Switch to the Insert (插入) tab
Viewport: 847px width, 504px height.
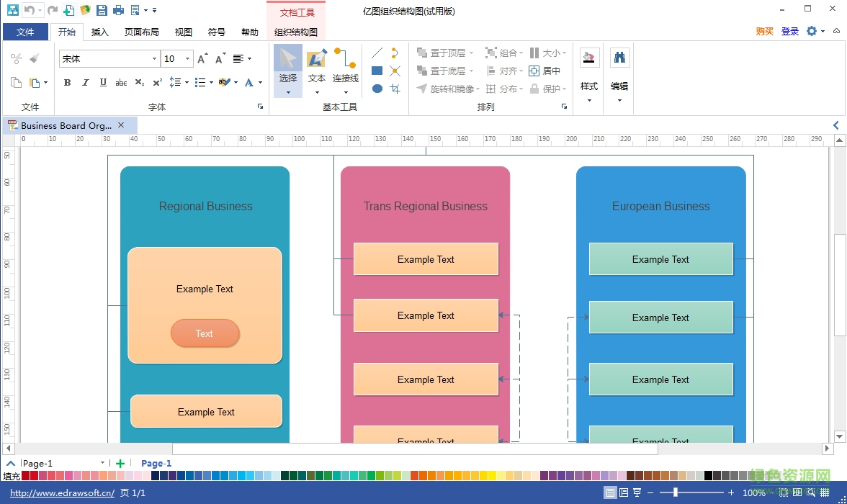99,32
